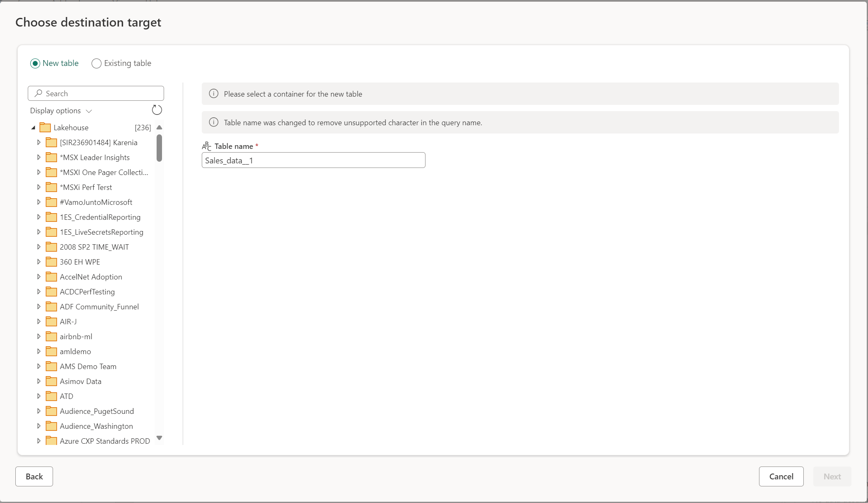
Task: Click the search icon in left panel
Action: click(39, 93)
